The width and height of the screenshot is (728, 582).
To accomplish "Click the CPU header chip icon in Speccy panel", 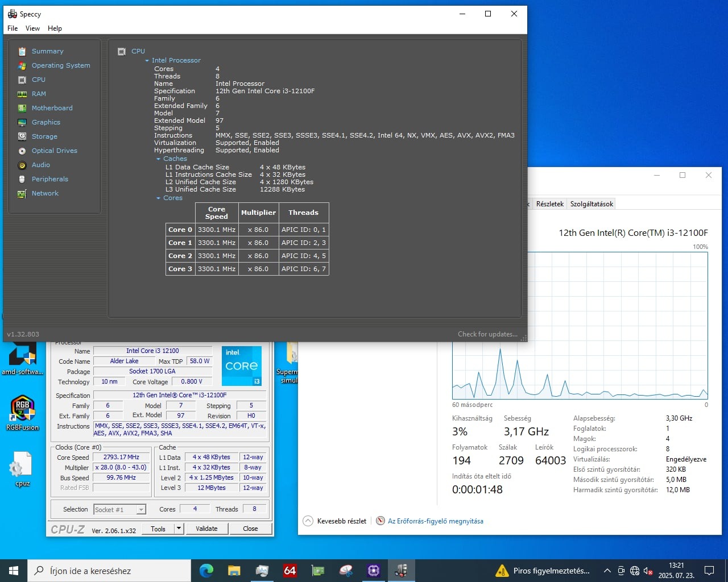I will point(122,51).
